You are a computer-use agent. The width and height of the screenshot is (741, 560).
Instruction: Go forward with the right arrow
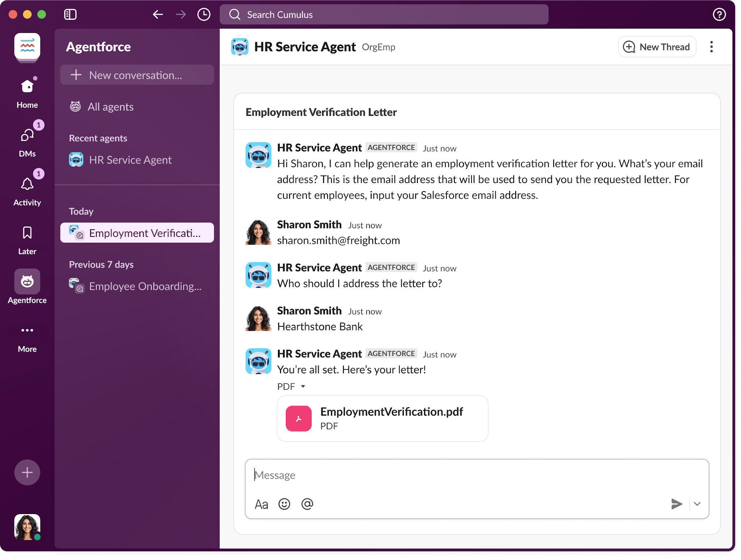(181, 14)
